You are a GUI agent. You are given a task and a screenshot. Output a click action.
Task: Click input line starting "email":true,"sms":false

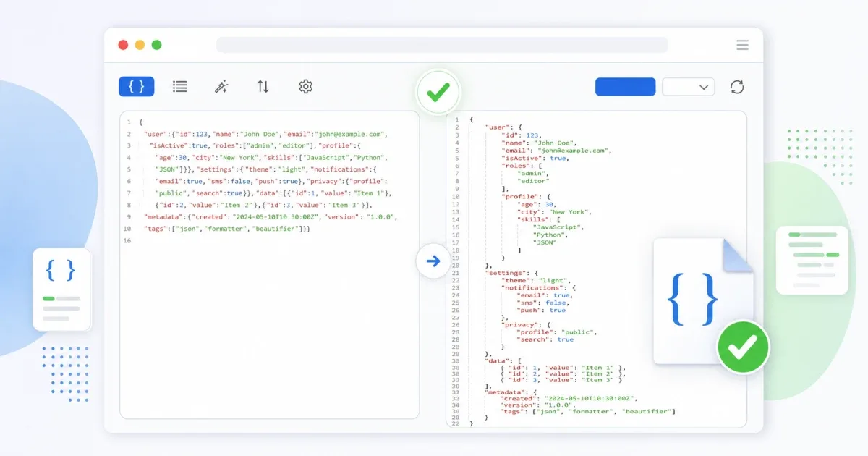point(271,181)
